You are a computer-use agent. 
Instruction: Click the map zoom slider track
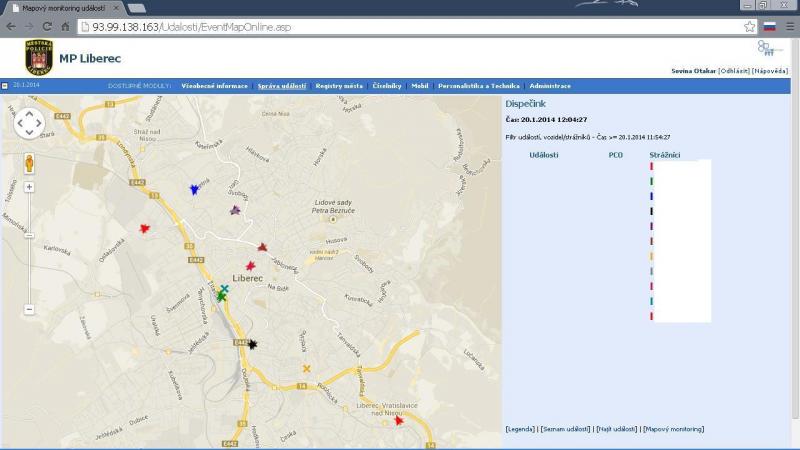click(29, 250)
